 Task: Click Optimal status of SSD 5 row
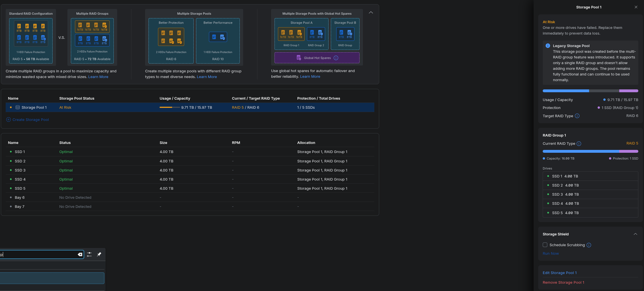pos(66,188)
